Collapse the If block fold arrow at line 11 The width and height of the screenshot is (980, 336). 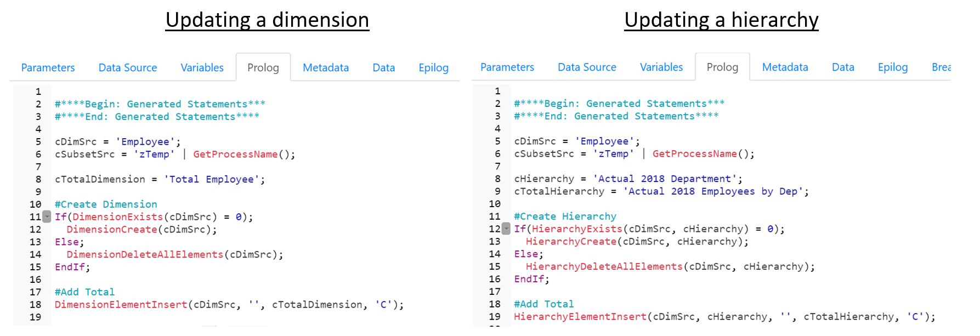pyautogui.click(x=47, y=217)
